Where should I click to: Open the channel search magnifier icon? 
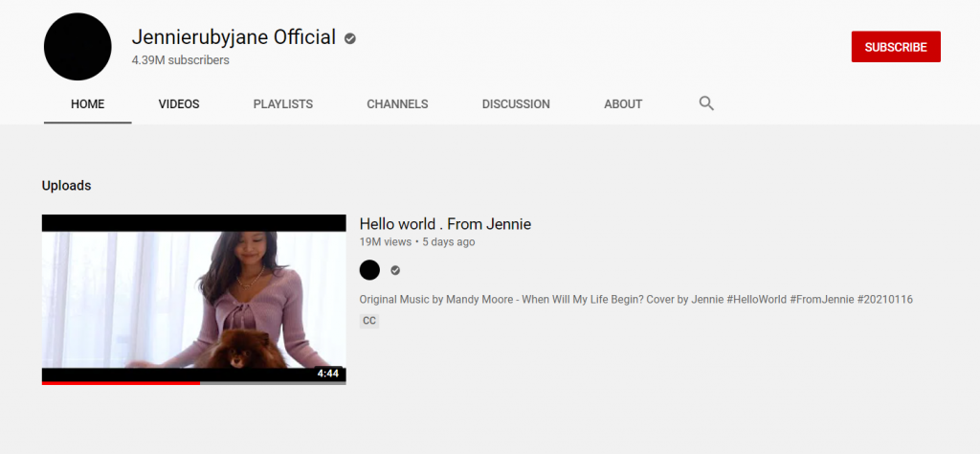(706, 103)
